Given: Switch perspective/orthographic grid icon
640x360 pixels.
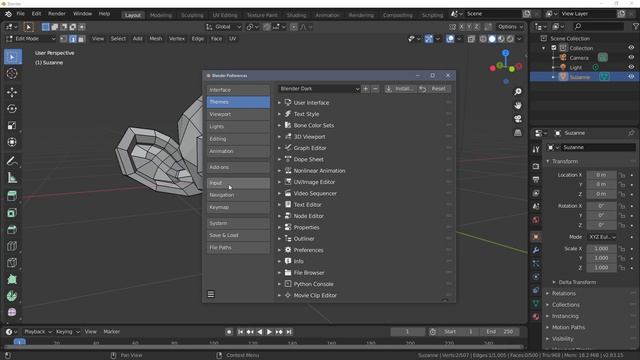Looking at the screenshot, I should (x=518, y=132).
